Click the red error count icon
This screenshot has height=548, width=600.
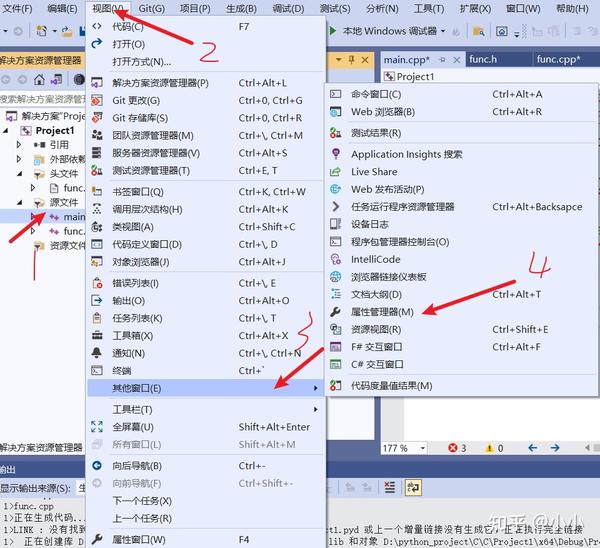tap(453, 447)
